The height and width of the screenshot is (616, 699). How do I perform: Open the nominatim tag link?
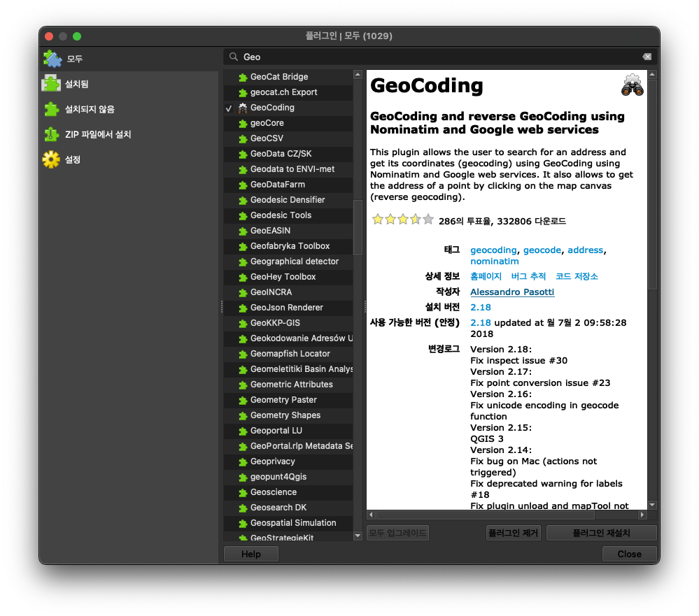(495, 262)
